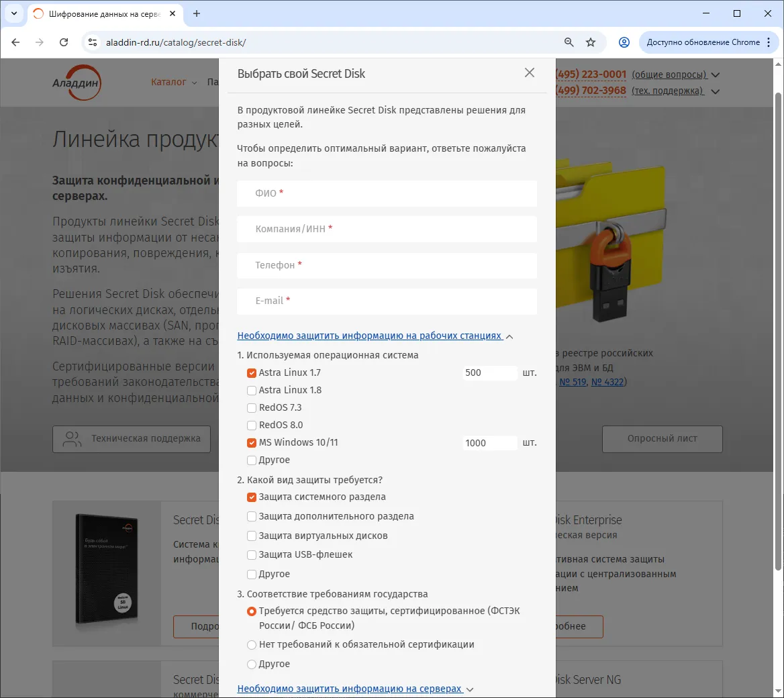Check Защита USB-флешек
The height and width of the screenshot is (698, 784).
252,555
